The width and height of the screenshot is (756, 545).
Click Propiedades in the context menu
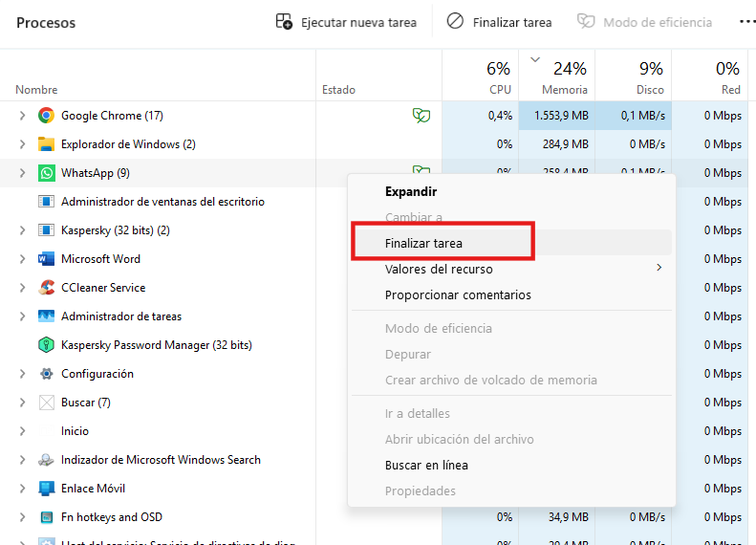[x=511, y=491]
